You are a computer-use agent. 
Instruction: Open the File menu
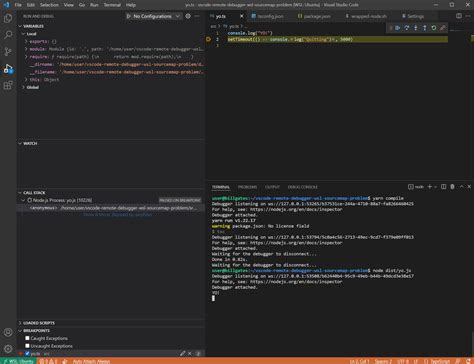[18, 5]
